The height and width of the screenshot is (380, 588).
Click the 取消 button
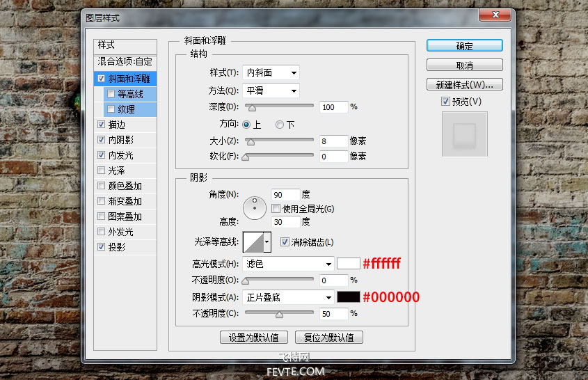(x=465, y=65)
